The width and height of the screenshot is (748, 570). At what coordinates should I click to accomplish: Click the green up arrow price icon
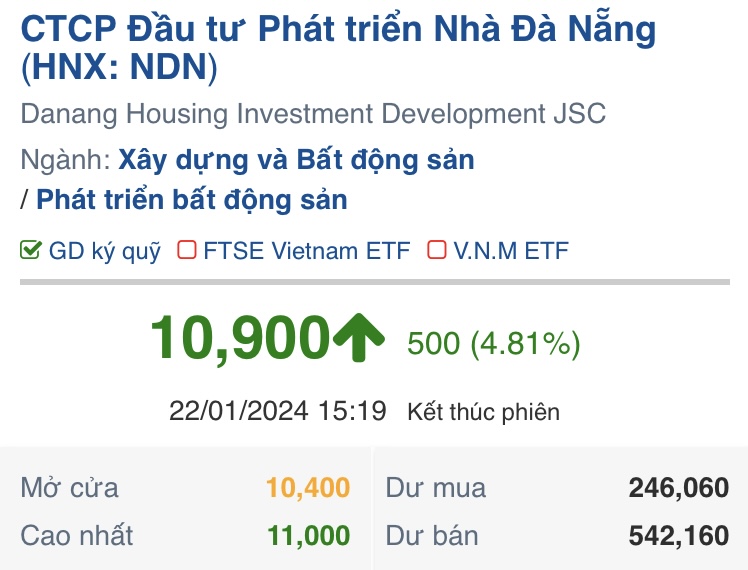(x=358, y=340)
